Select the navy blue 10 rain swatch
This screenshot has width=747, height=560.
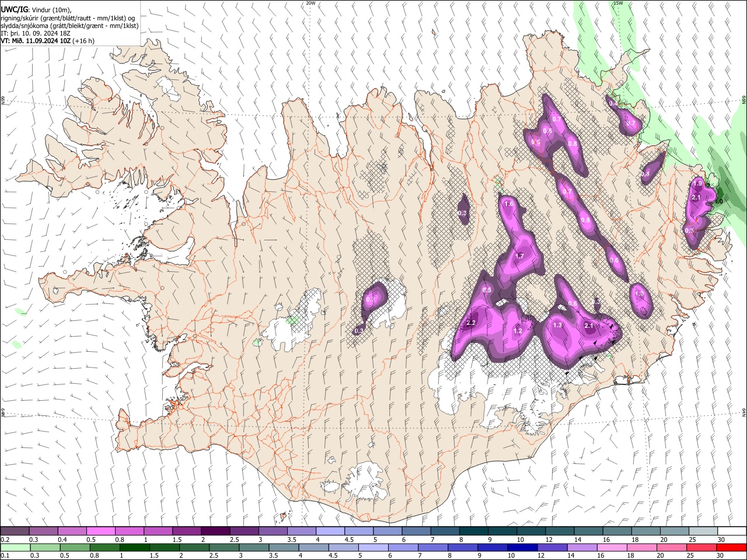(522, 548)
